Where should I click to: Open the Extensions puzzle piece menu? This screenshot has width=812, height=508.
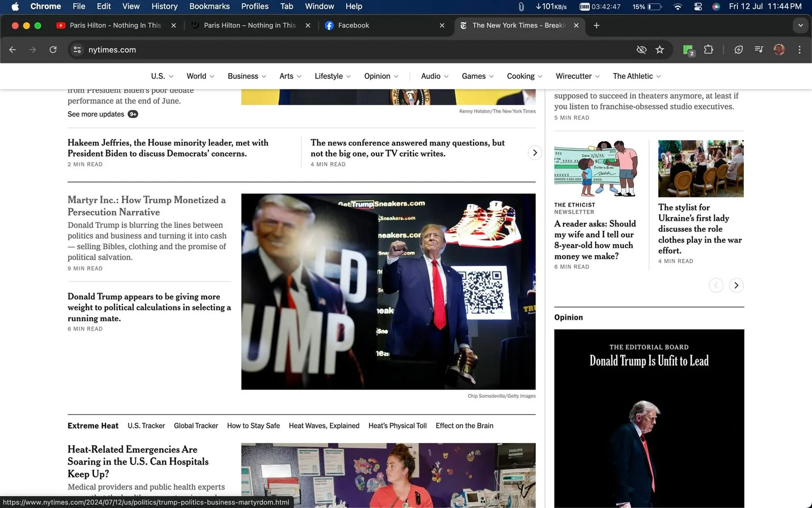click(x=708, y=50)
